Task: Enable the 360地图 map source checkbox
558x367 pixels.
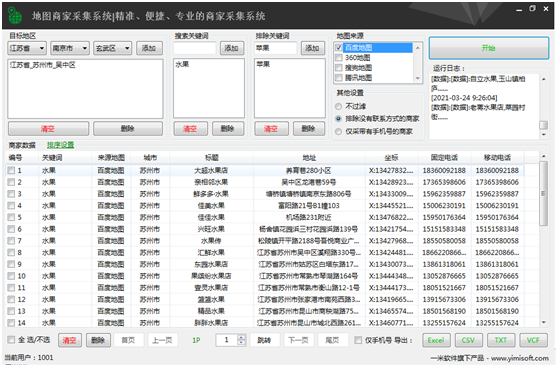Action: tap(339, 57)
